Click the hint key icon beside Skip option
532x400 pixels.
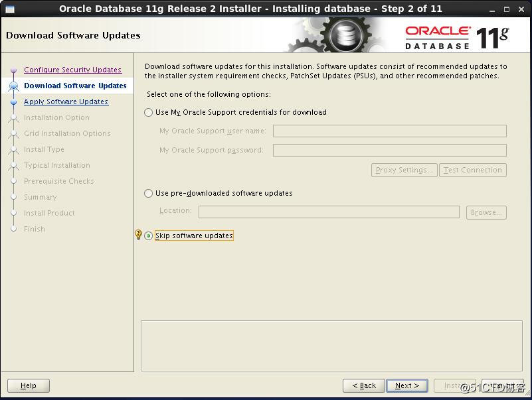pyautogui.click(x=138, y=234)
